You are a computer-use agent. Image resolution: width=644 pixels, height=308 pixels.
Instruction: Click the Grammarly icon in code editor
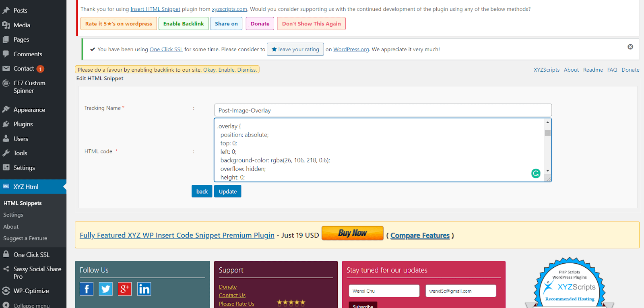[536, 173]
